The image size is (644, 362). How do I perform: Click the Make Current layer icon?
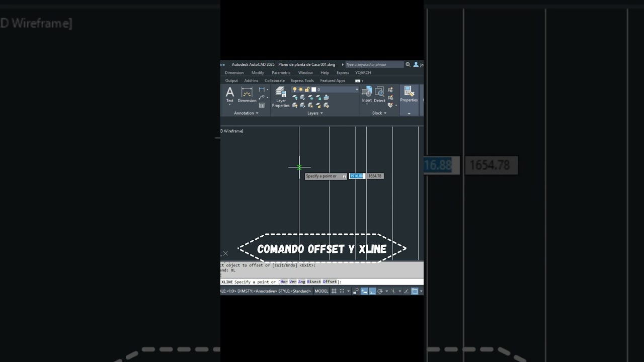[326, 98]
